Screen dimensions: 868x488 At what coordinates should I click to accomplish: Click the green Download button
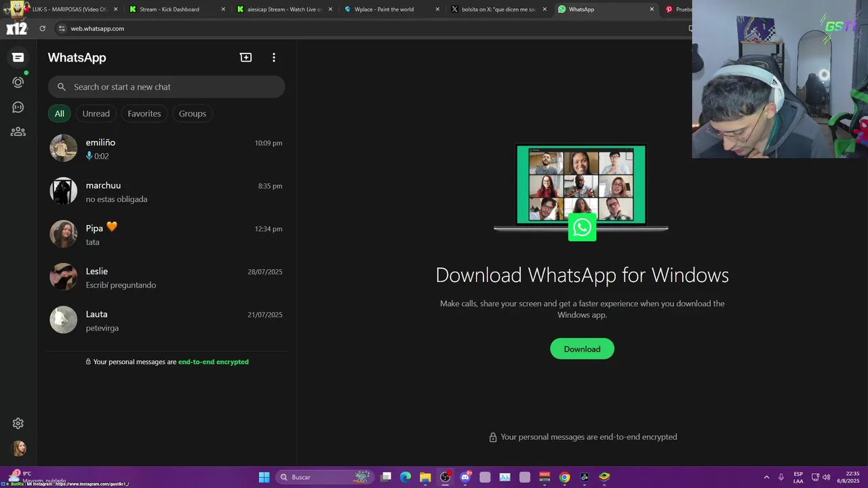pyautogui.click(x=582, y=349)
